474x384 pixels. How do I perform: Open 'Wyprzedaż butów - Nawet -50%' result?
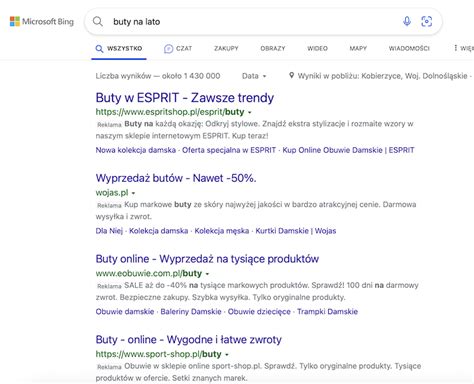pyautogui.click(x=176, y=178)
